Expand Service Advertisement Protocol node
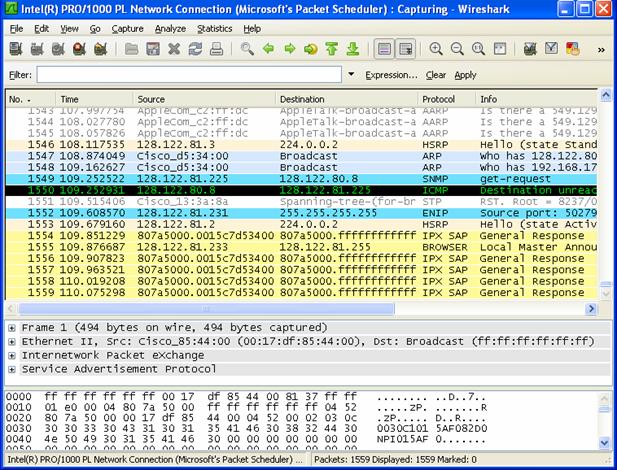Screen dimensions: 617x470 pyautogui.click(x=11, y=369)
